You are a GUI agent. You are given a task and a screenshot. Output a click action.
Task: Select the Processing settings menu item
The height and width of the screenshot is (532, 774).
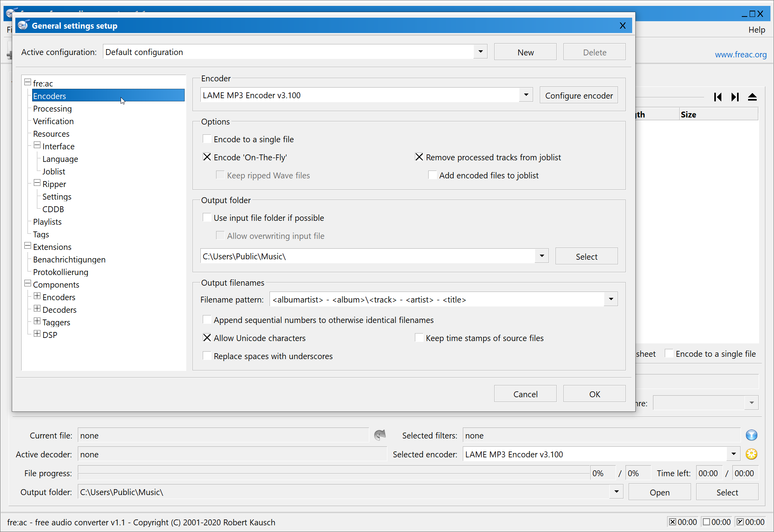tap(52, 108)
